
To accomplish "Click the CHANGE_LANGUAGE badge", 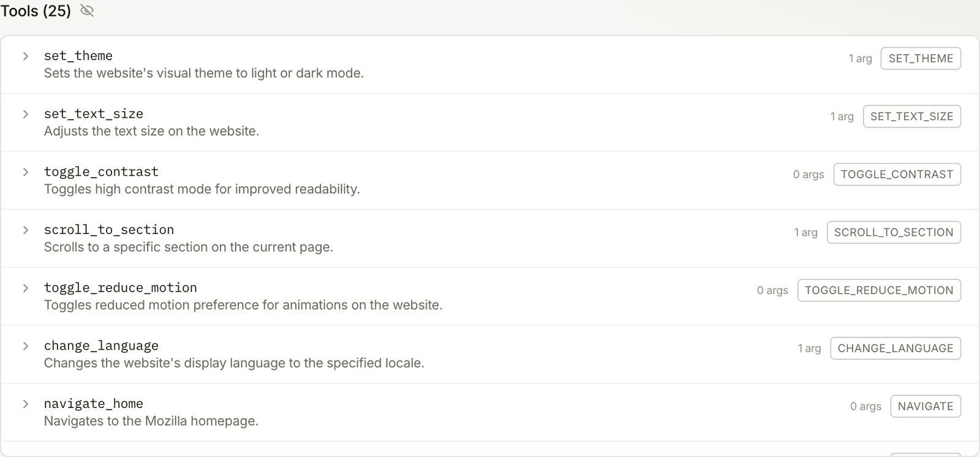I will coord(895,348).
